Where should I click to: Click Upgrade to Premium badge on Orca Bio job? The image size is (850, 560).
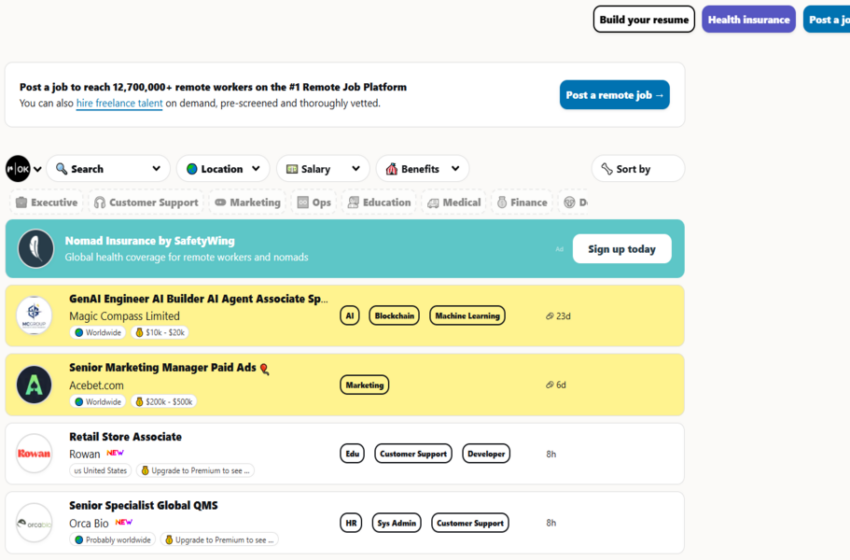pos(219,540)
